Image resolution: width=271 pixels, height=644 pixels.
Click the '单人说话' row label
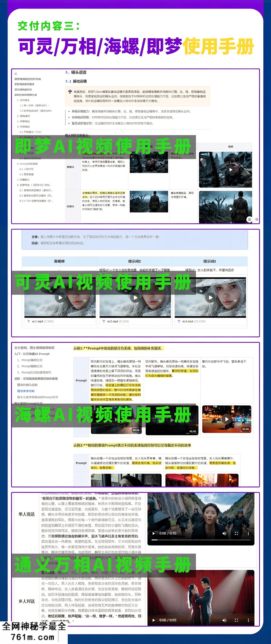tap(26, 514)
